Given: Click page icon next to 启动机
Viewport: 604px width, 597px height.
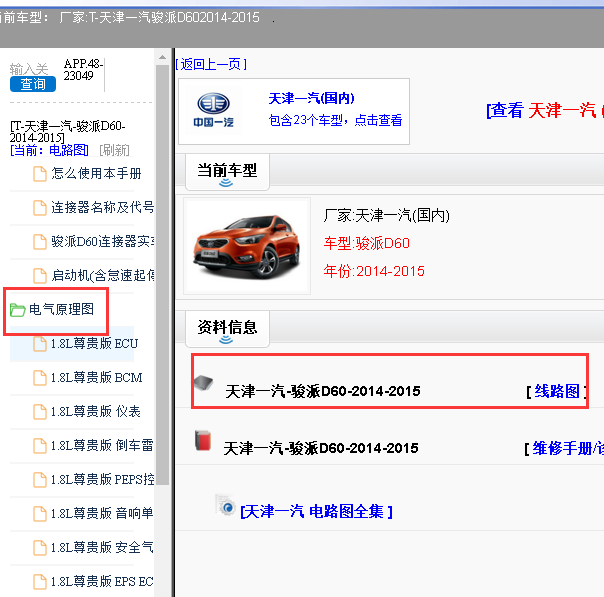Looking at the screenshot, I should 40,275.
